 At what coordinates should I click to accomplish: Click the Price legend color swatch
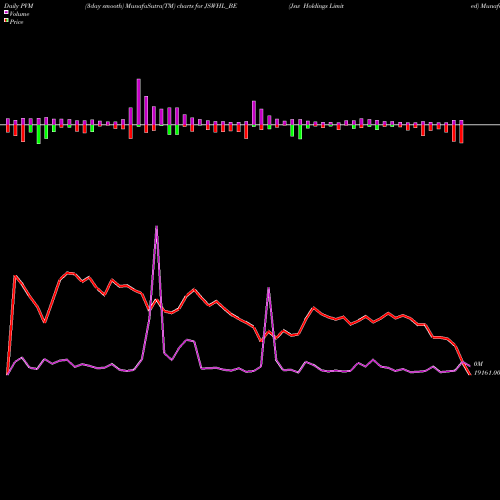[6, 21]
